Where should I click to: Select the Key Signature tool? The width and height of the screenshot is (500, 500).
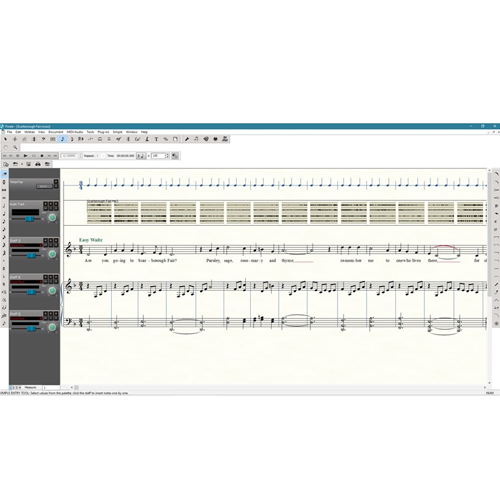click(x=24, y=139)
